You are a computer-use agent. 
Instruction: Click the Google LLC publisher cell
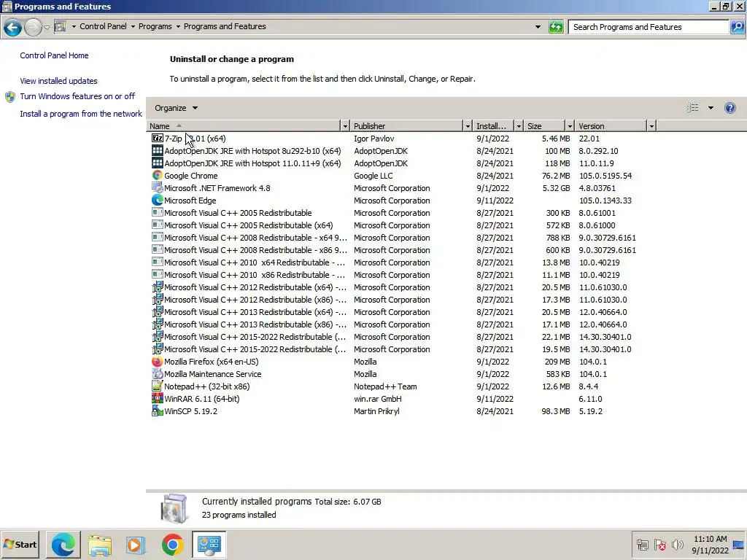[373, 176]
